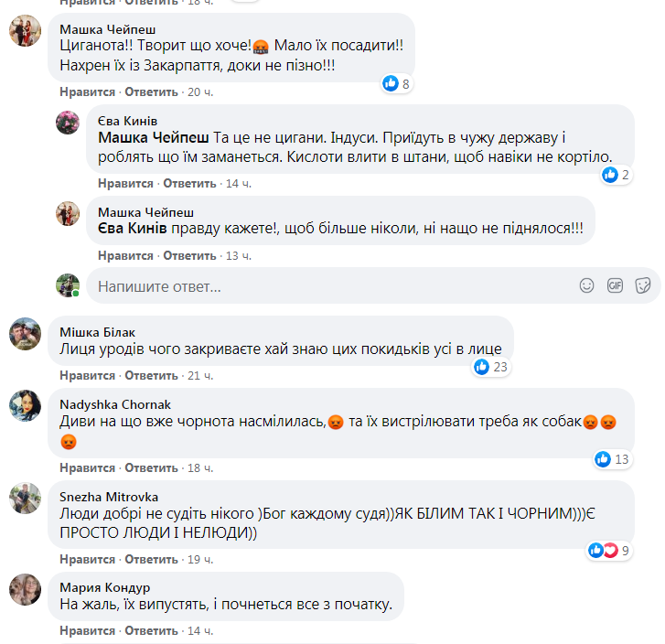
Task: Open Snezha Mitrovka name link
Action: click(x=102, y=496)
